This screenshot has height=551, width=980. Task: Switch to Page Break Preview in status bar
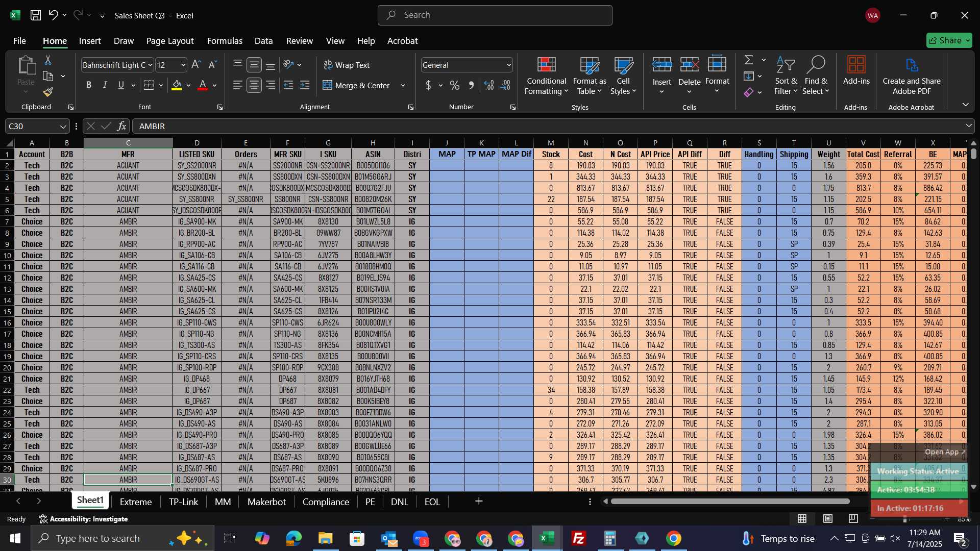click(x=853, y=519)
